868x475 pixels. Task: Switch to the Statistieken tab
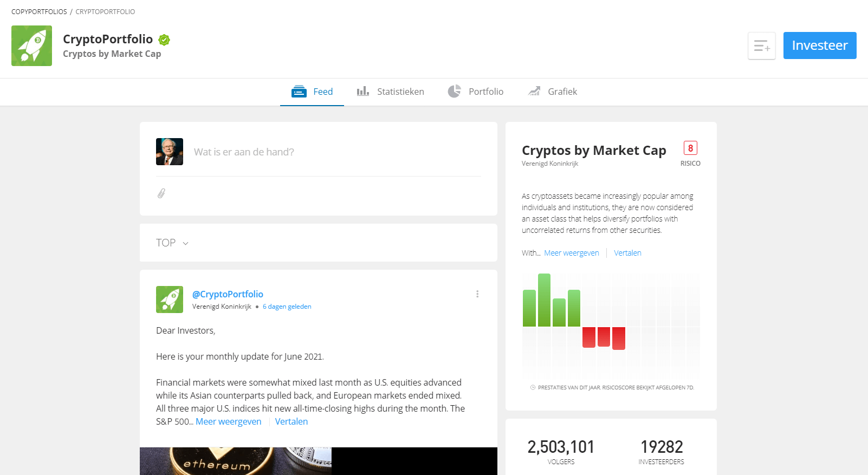click(390, 92)
